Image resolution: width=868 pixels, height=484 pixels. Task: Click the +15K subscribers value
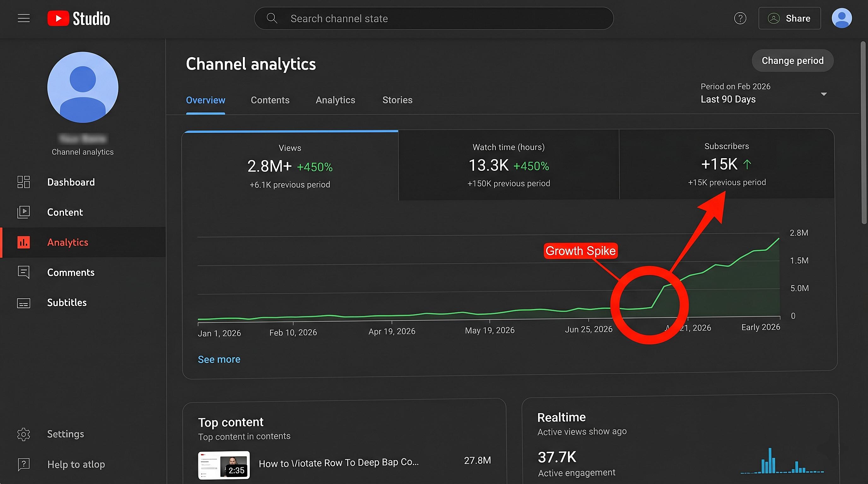point(719,164)
